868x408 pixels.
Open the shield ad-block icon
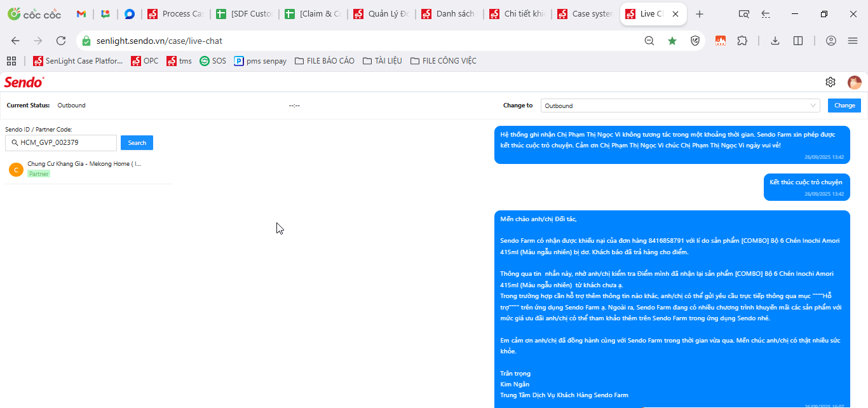695,41
